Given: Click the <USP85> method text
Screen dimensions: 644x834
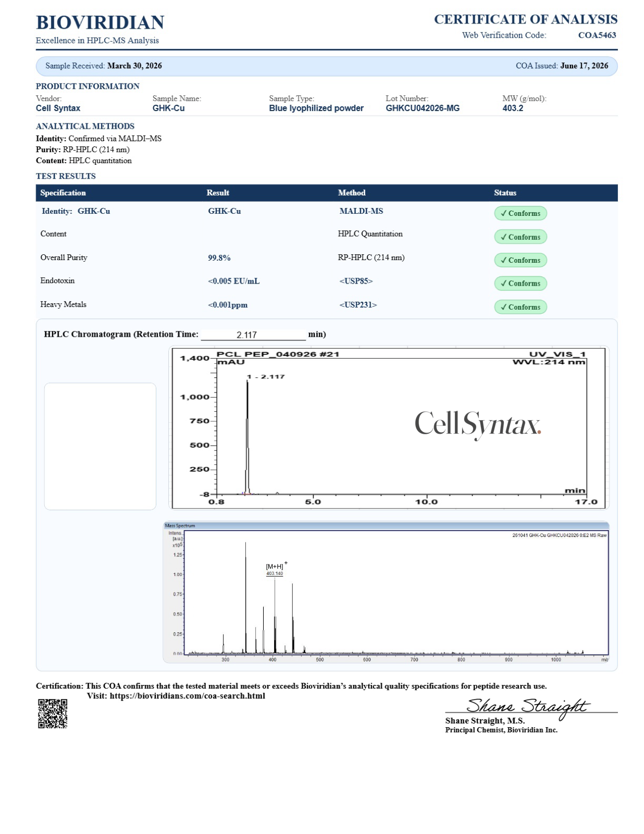Looking at the screenshot, I should coord(356,281).
